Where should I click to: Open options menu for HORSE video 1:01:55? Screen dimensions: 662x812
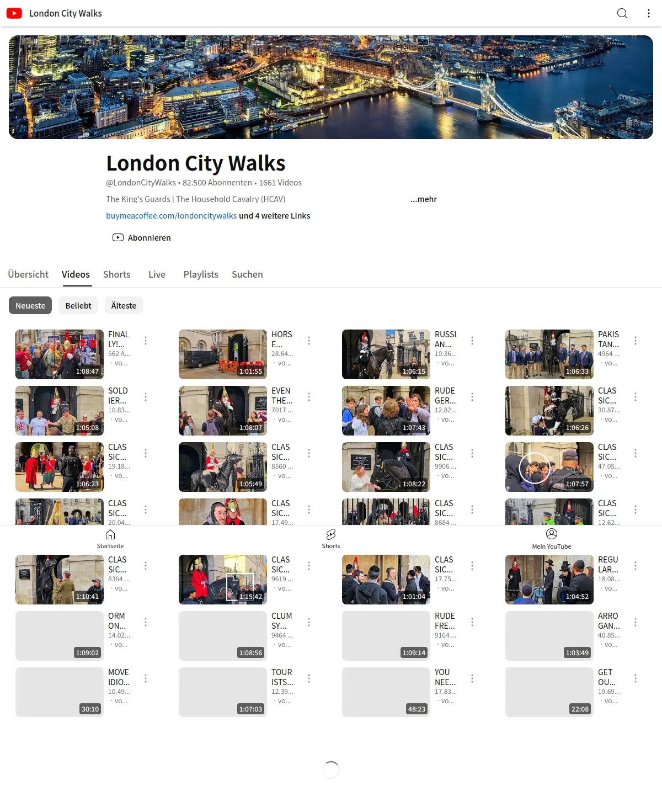click(x=309, y=341)
